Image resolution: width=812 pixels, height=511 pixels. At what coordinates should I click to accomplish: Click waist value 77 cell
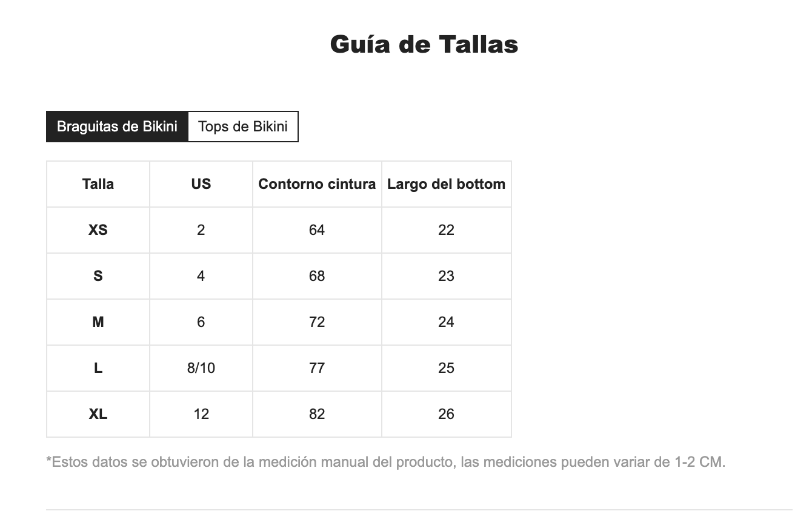pyautogui.click(x=317, y=368)
